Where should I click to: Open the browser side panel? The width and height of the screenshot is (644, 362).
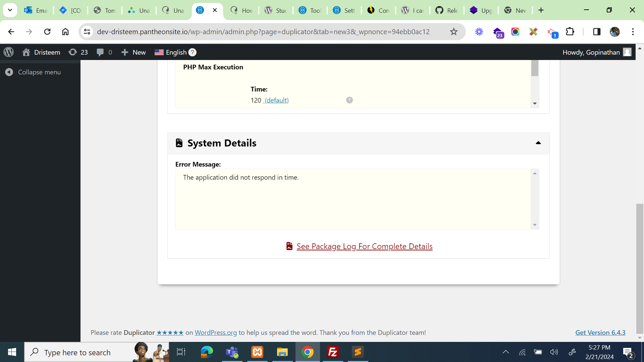(597, 32)
